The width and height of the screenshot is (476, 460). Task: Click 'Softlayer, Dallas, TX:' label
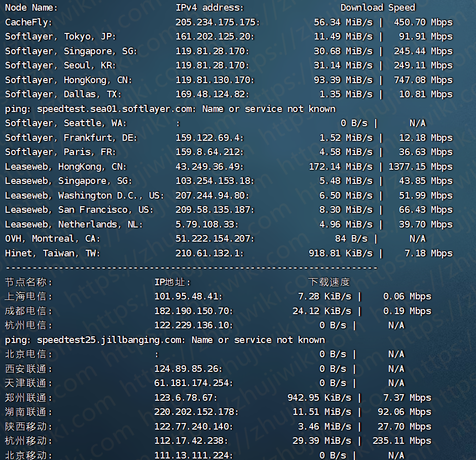tap(63, 94)
